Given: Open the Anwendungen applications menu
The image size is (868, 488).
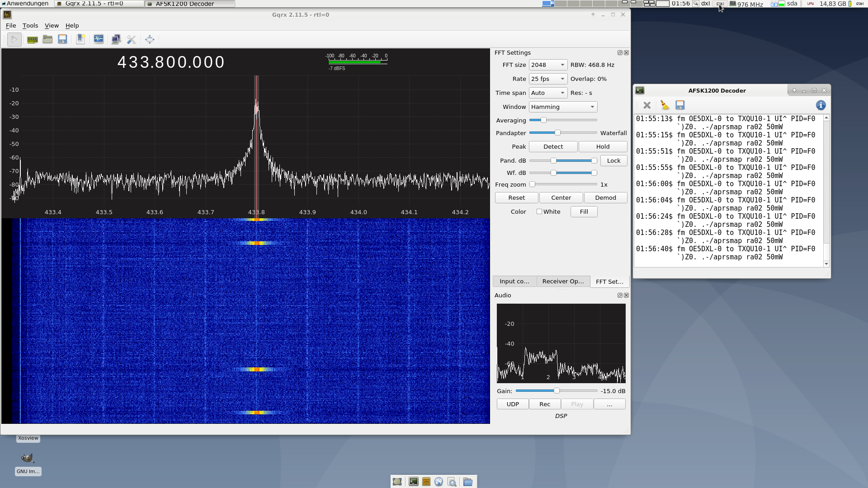Looking at the screenshot, I should click(x=25, y=4).
